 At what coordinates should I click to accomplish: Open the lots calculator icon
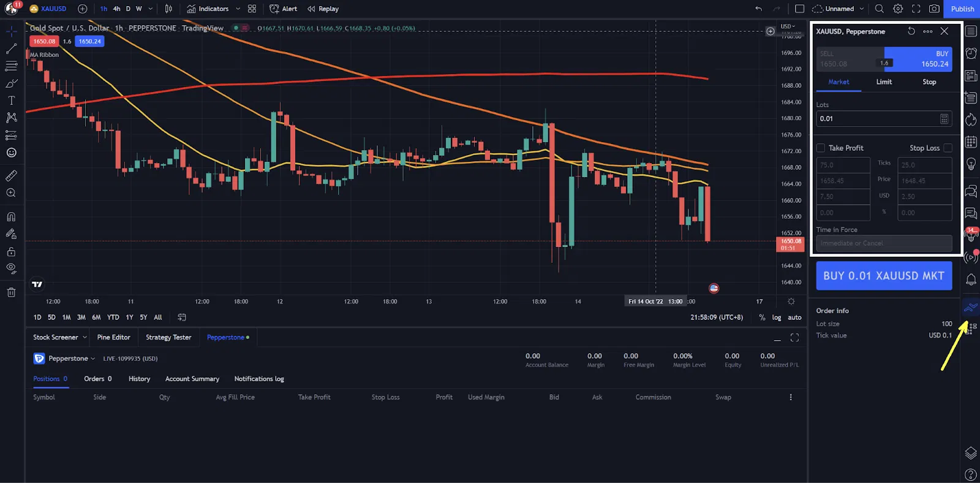(x=944, y=119)
